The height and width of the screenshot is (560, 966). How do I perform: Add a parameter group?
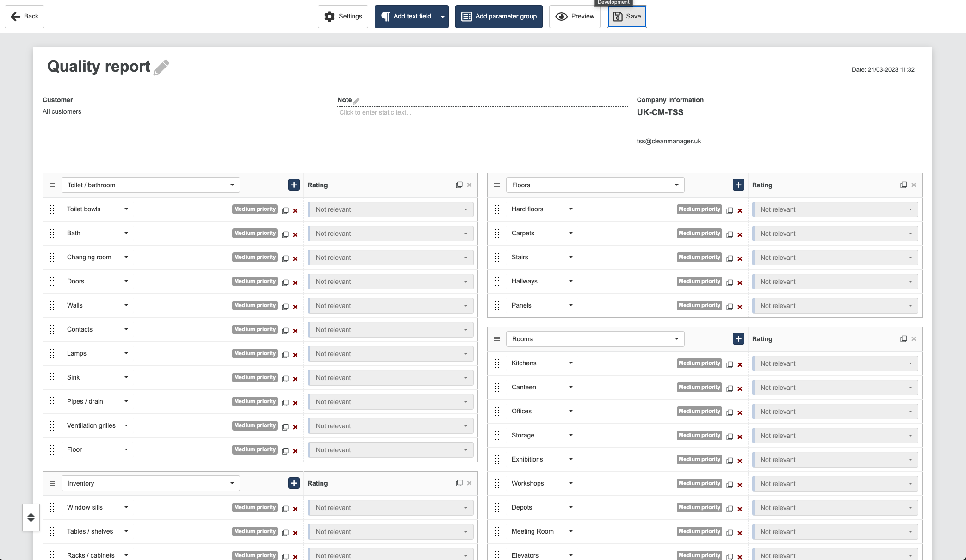click(x=498, y=16)
